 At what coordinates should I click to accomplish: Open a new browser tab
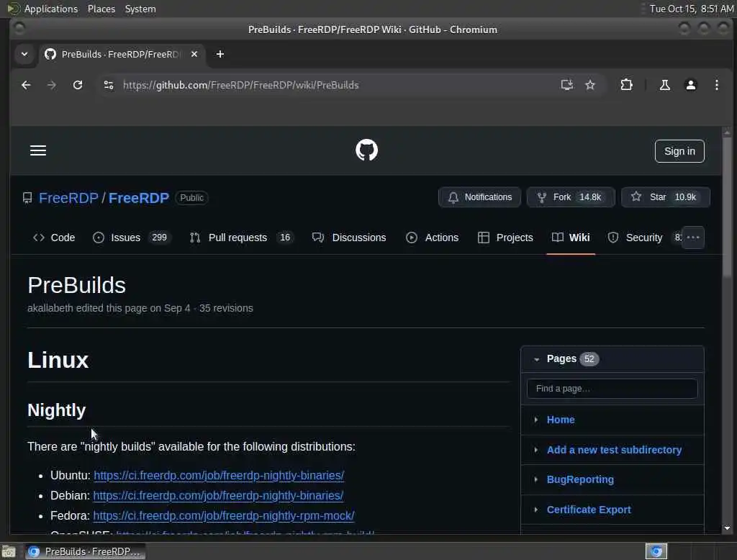[220, 54]
